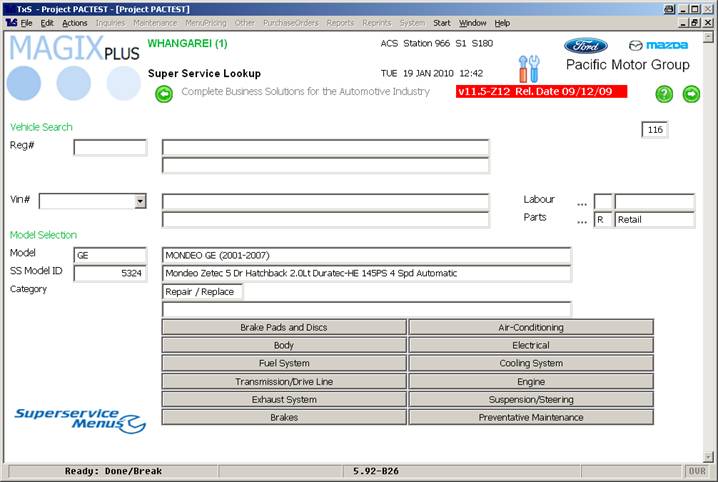Select the Suspension/Steering category button
The width and height of the screenshot is (718, 482).
pyautogui.click(x=531, y=399)
